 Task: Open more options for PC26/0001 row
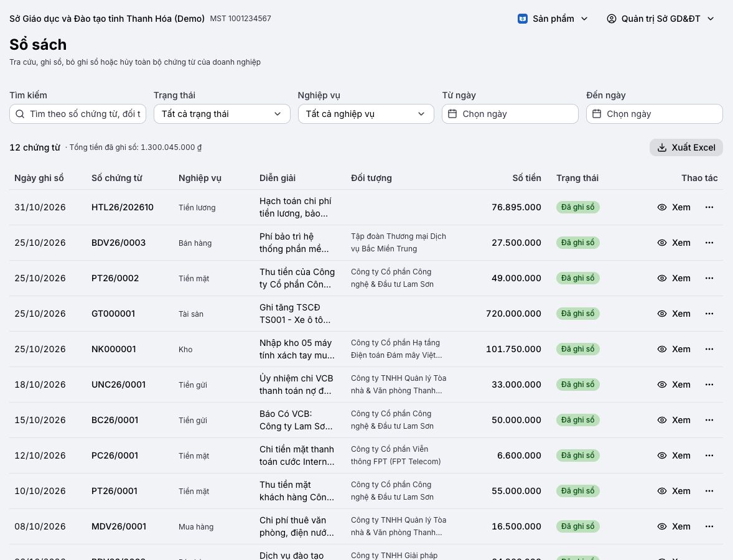coord(709,455)
